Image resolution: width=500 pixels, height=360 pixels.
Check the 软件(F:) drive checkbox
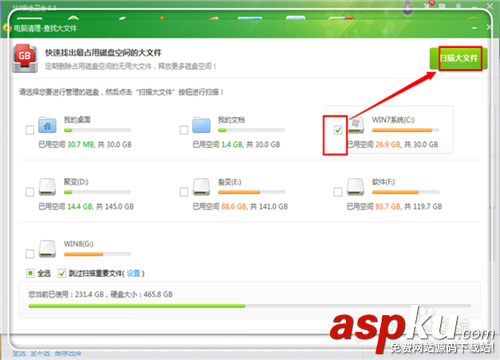point(338,192)
